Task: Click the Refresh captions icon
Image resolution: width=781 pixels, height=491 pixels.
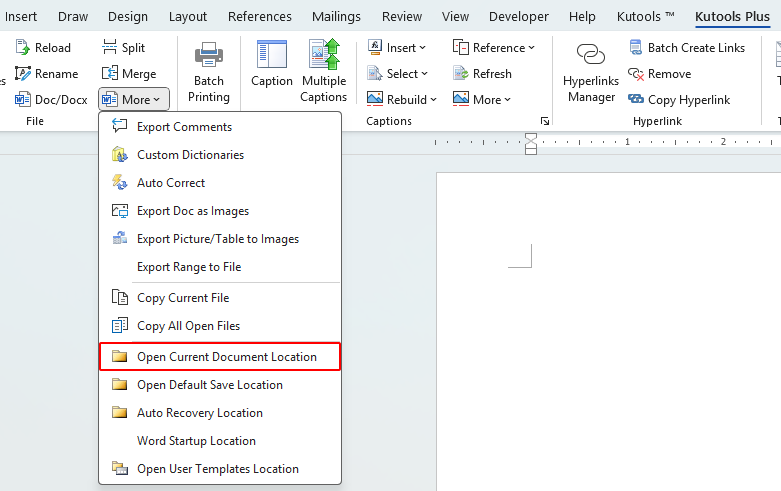Action: [461, 74]
